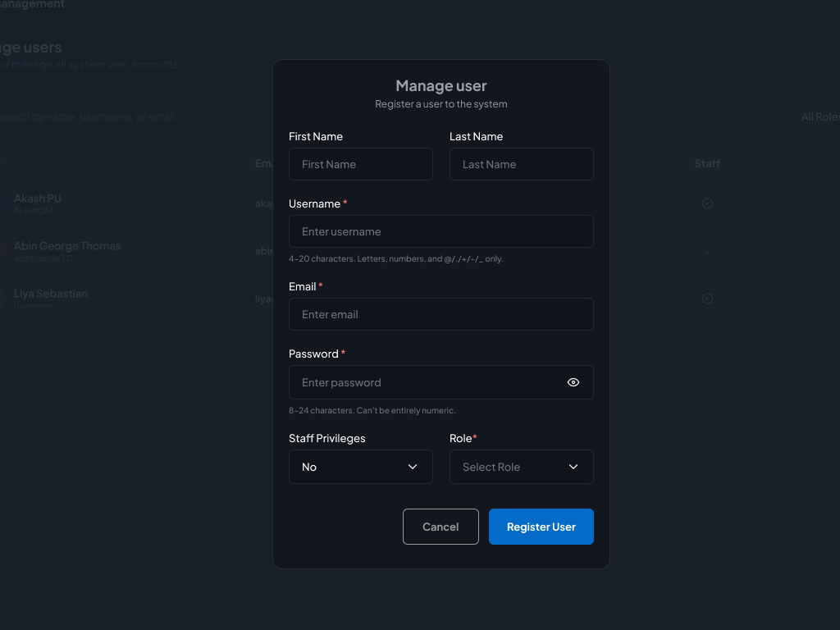Select the staff checkmark icon for Akash PU
Screen dimensions: 840x630
tap(707, 203)
